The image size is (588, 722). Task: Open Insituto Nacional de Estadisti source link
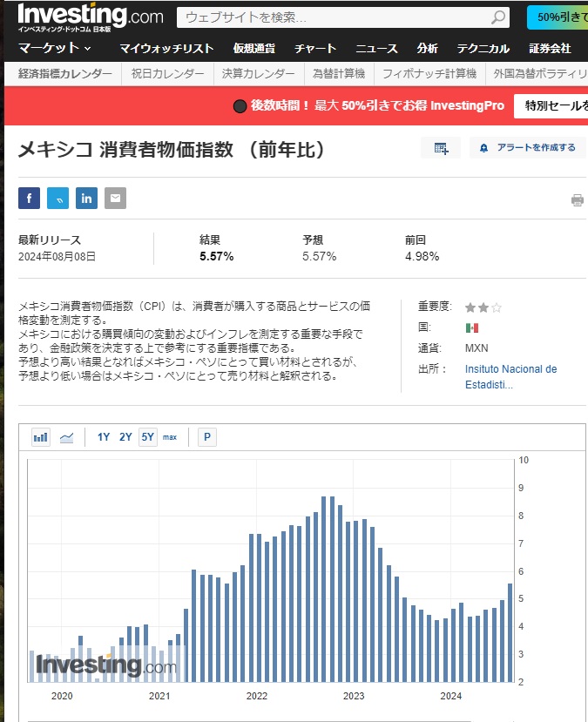coord(510,376)
